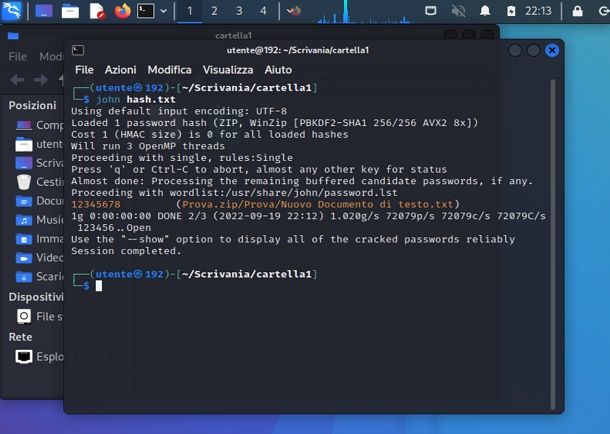
Task: Open Computer in the Posizioni sidebar
Action: click(39, 125)
